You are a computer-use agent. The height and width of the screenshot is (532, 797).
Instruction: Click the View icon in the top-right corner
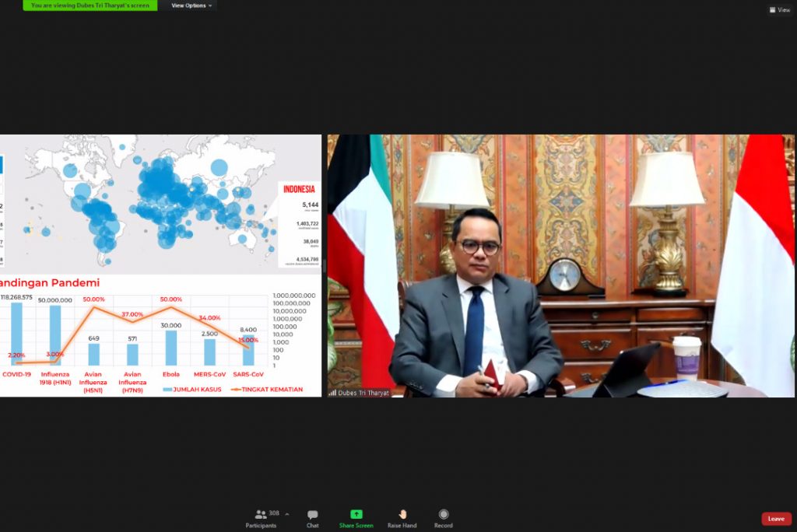click(x=778, y=10)
